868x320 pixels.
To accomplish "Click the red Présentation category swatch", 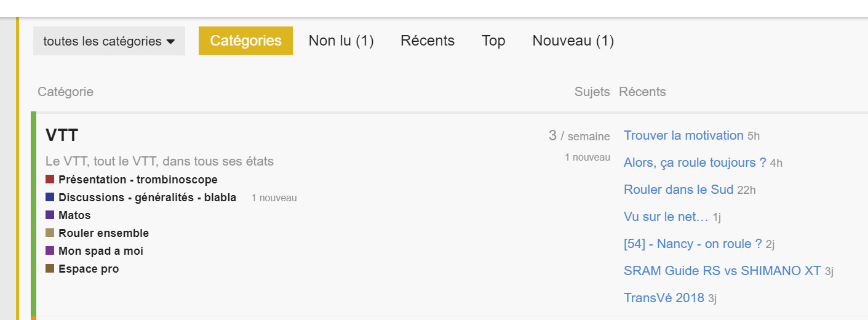I will tap(50, 180).
